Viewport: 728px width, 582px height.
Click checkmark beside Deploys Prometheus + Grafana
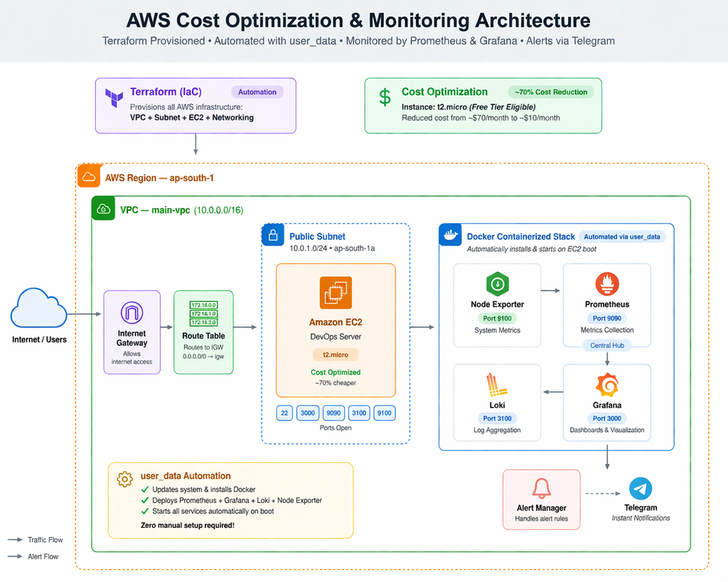(145, 500)
